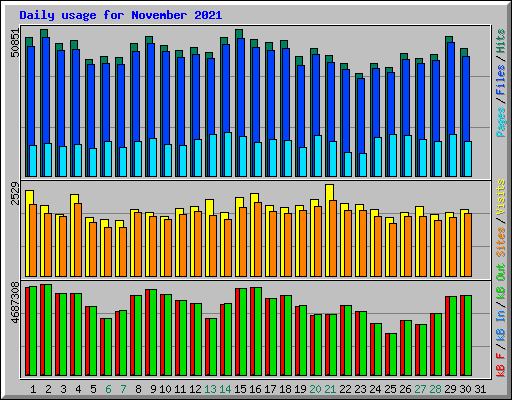Click weekend day label '20'
Viewport: 512px width, 400px height.
(315, 389)
